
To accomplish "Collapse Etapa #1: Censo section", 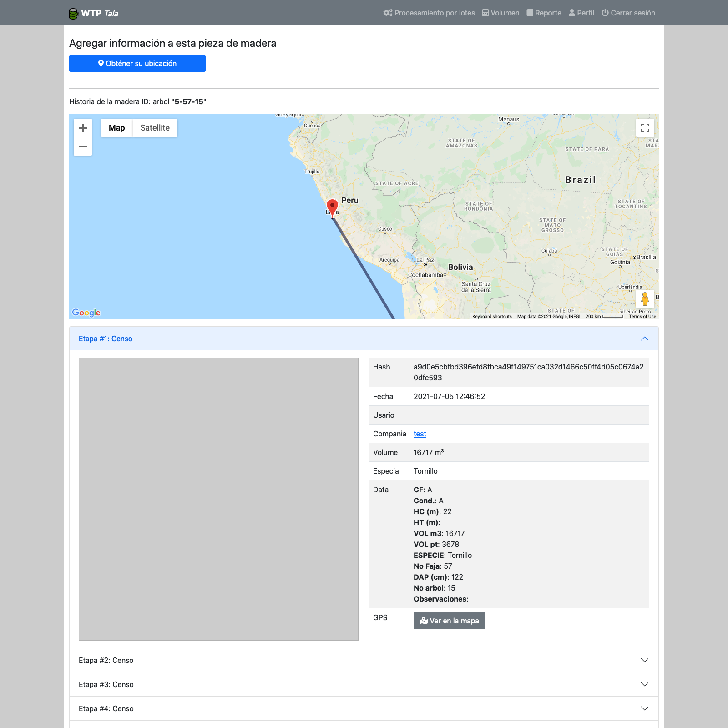I will tap(364, 339).
